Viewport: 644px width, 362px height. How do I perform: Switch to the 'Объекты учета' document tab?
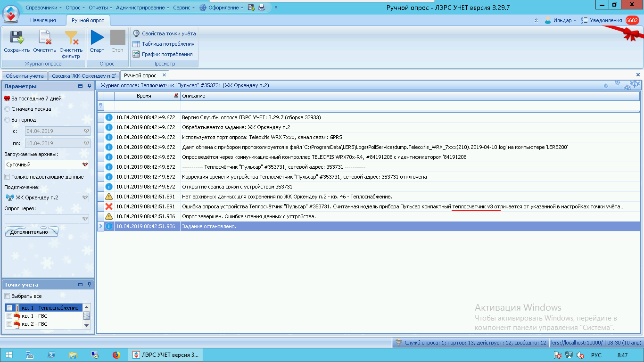pos(25,75)
